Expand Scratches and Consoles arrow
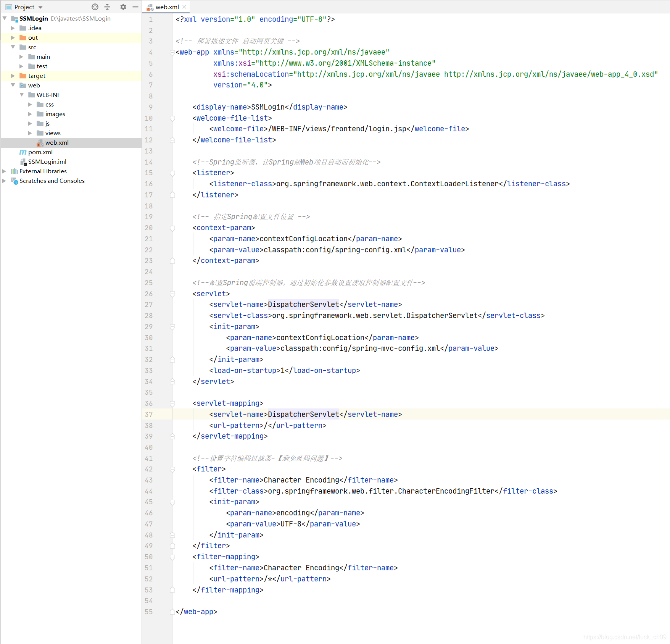This screenshot has width=670, height=644. (x=5, y=181)
